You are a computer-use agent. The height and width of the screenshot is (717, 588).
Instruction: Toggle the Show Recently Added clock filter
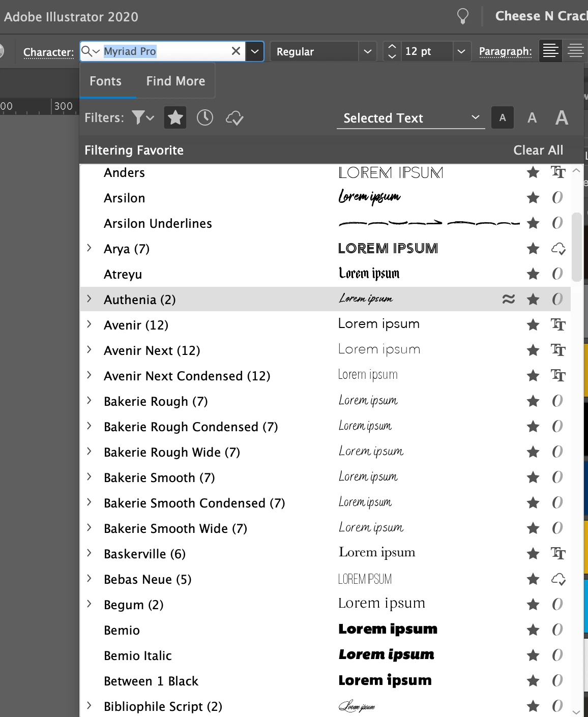pyautogui.click(x=205, y=118)
